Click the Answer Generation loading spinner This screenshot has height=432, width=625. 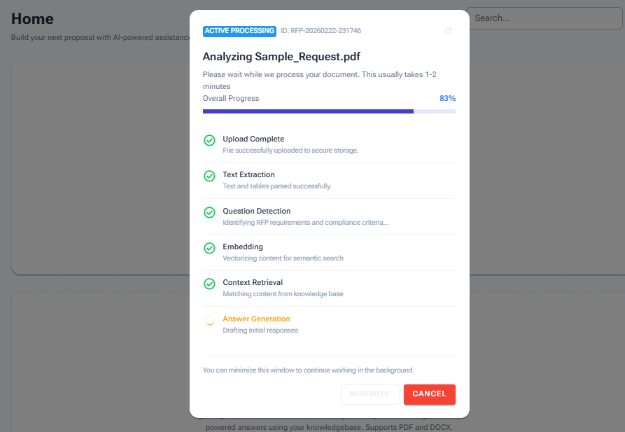(x=209, y=321)
